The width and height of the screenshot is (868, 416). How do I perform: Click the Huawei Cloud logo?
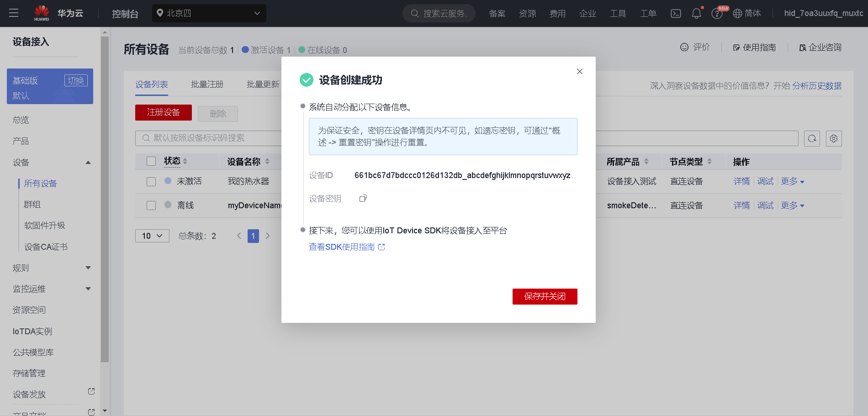tap(58, 13)
